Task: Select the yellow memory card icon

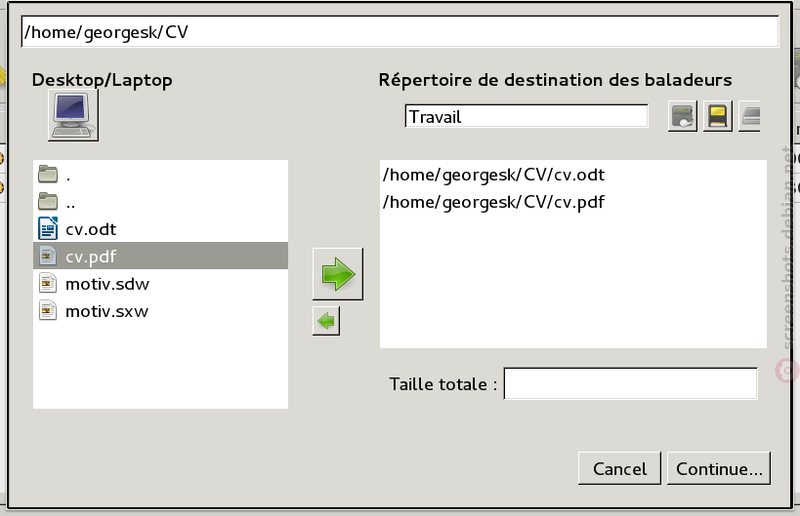Action: click(x=718, y=116)
